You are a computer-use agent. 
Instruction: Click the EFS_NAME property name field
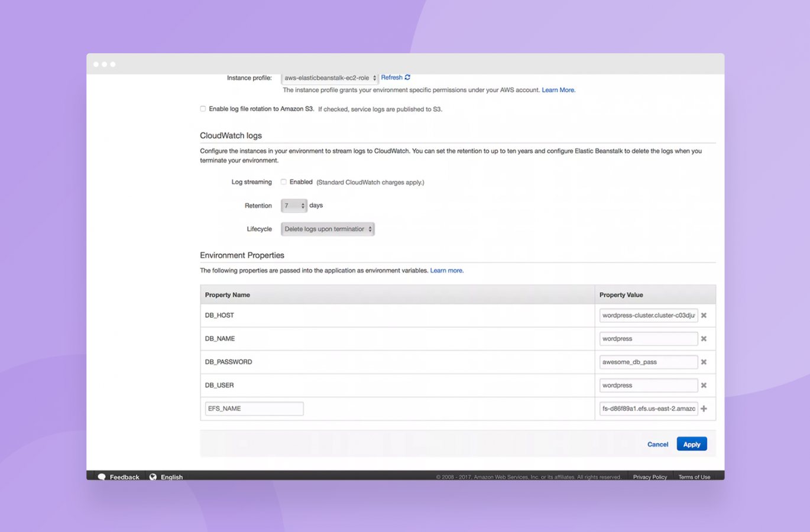pyautogui.click(x=254, y=408)
